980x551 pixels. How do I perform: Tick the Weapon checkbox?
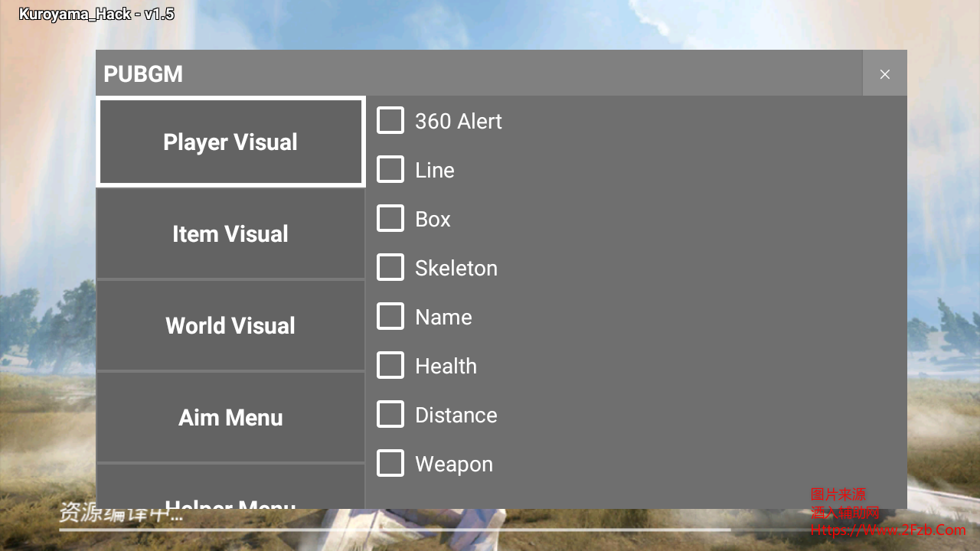(390, 463)
